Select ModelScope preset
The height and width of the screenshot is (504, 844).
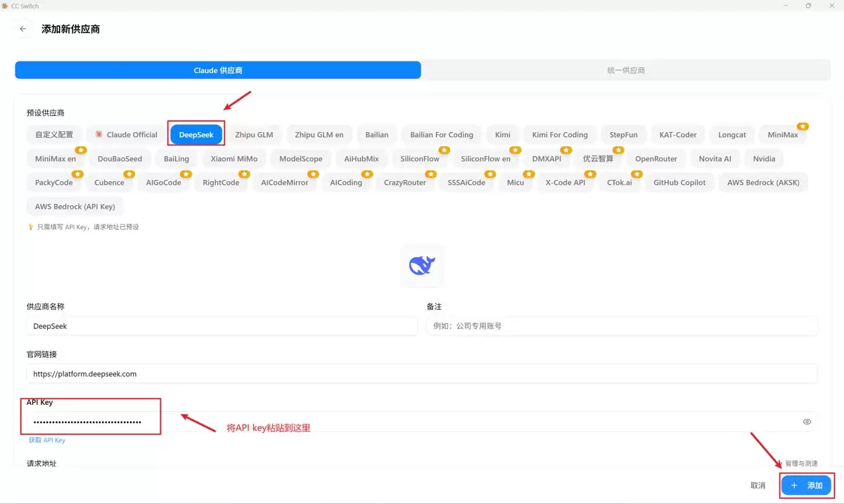[301, 159]
